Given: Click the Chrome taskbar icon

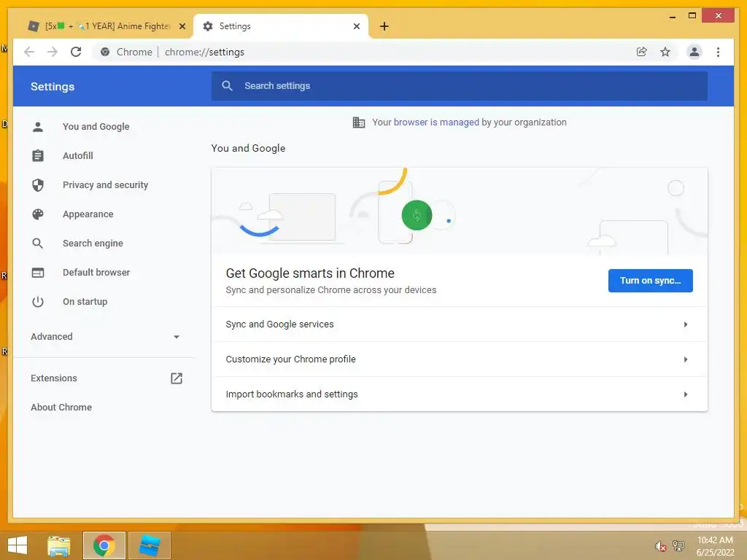Looking at the screenshot, I should [104, 545].
